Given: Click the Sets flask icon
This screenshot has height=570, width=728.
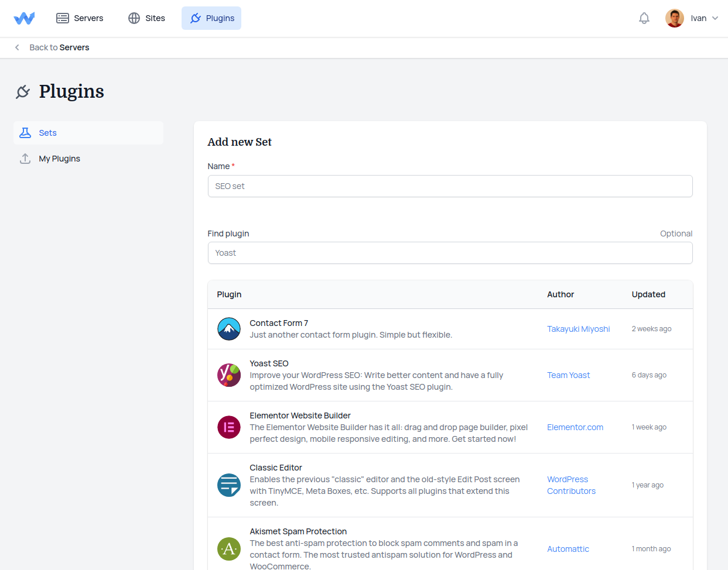Looking at the screenshot, I should [x=25, y=133].
